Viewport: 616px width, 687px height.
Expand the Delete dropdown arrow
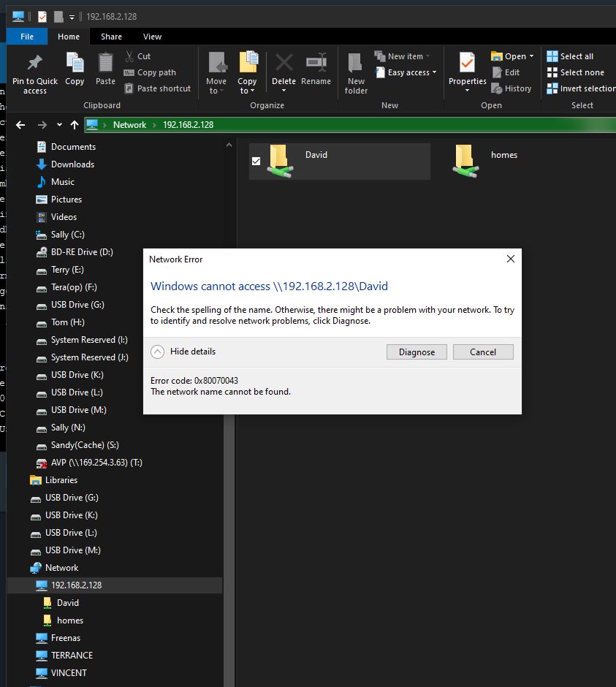(x=284, y=91)
